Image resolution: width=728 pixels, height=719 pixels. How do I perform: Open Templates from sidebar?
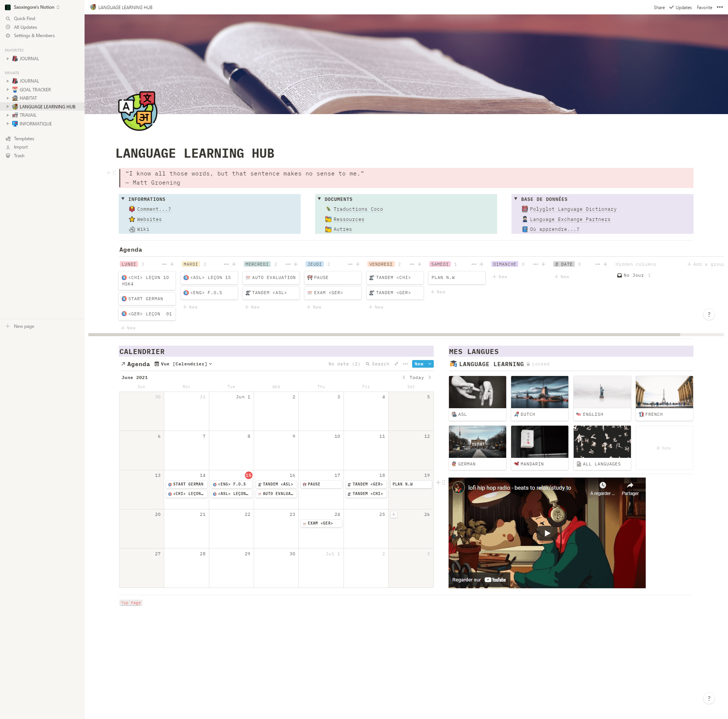pos(24,139)
